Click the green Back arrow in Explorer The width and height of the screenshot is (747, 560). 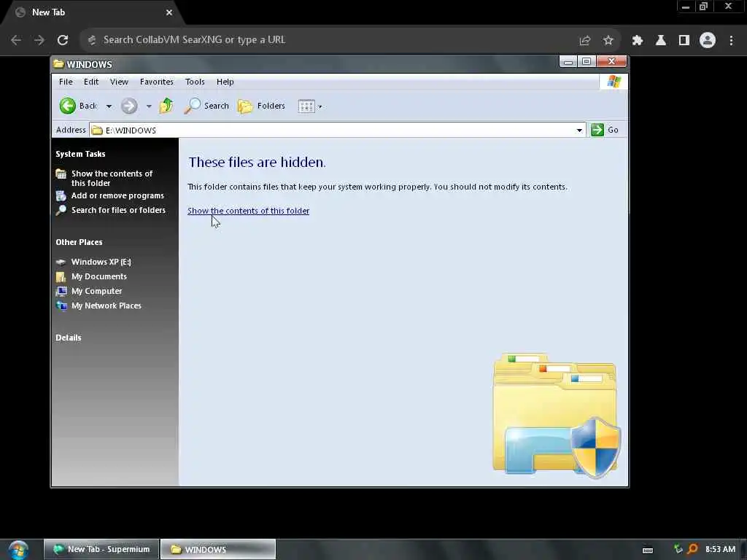[x=68, y=106]
